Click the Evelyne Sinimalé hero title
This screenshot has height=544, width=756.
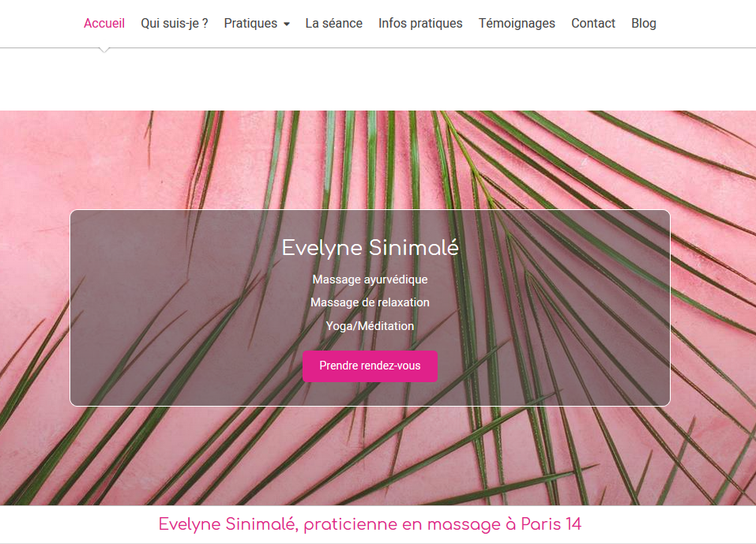pos(370,248)
